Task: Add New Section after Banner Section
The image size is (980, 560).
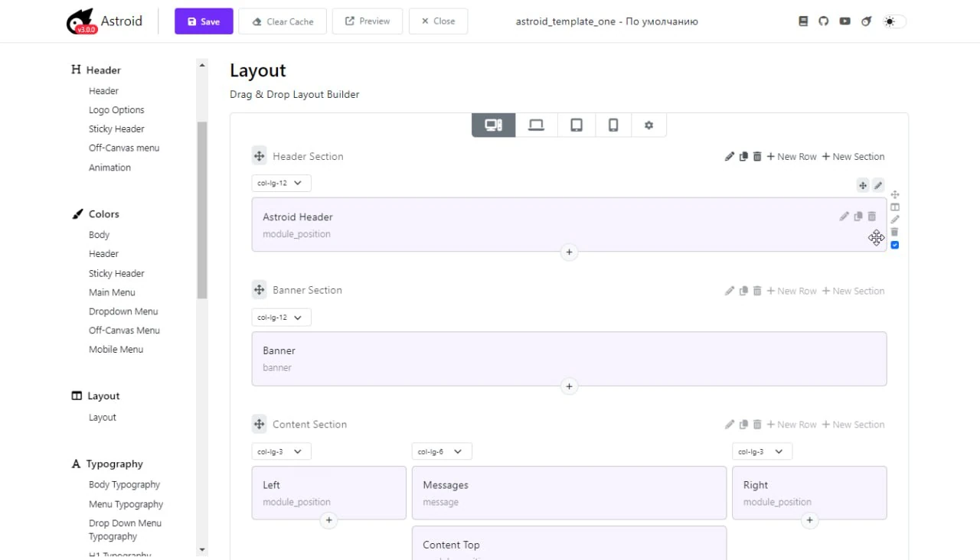Action: (x=853, y=291)
